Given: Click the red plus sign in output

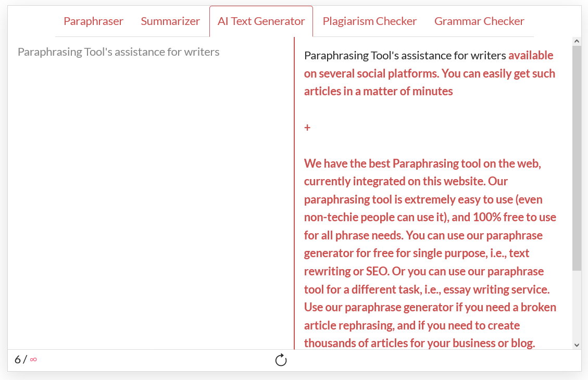Looking at the screenshot, I should (x=307, y=128).
